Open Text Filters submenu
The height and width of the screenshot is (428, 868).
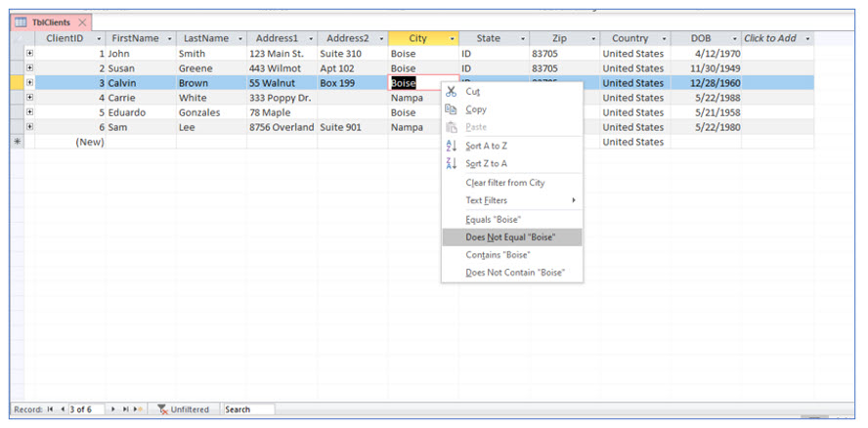(512, 200)
